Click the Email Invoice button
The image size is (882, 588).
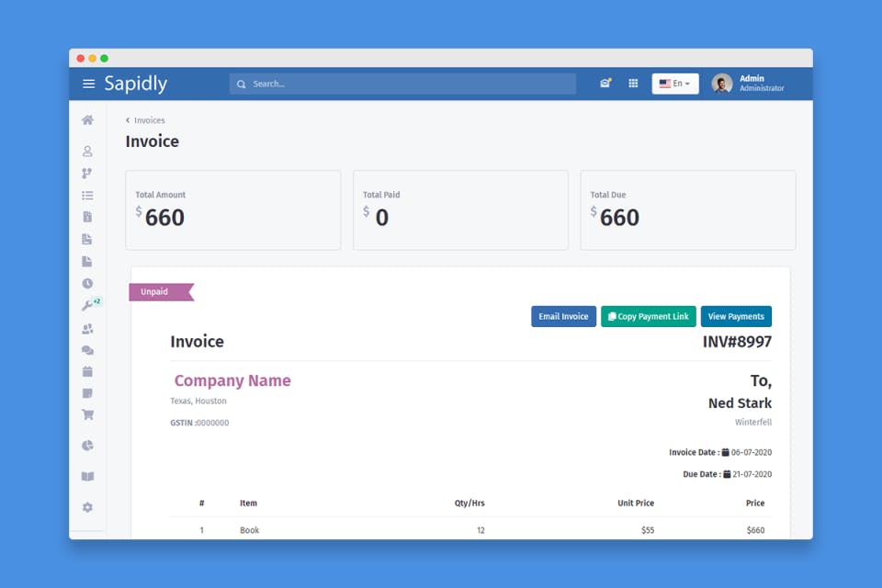(563, 316)
